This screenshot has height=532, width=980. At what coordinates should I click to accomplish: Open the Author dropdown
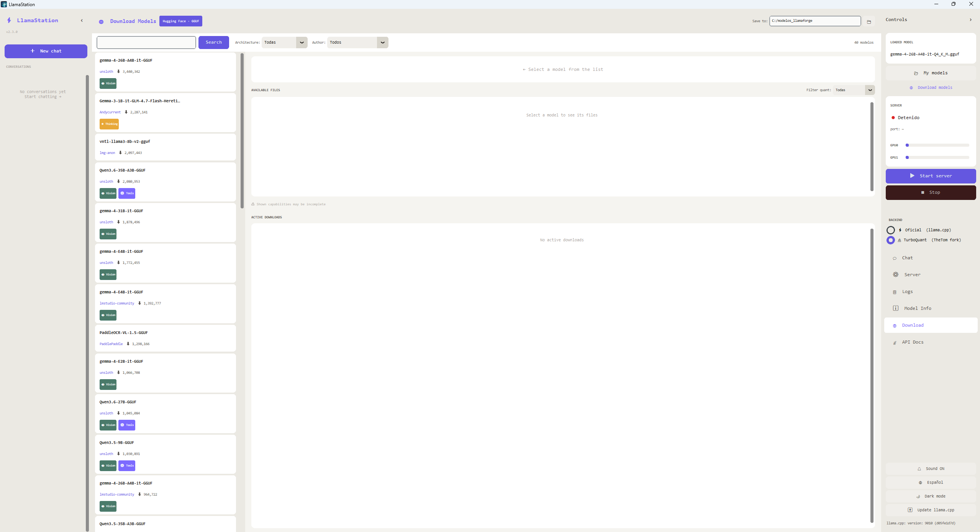[357, 43]
